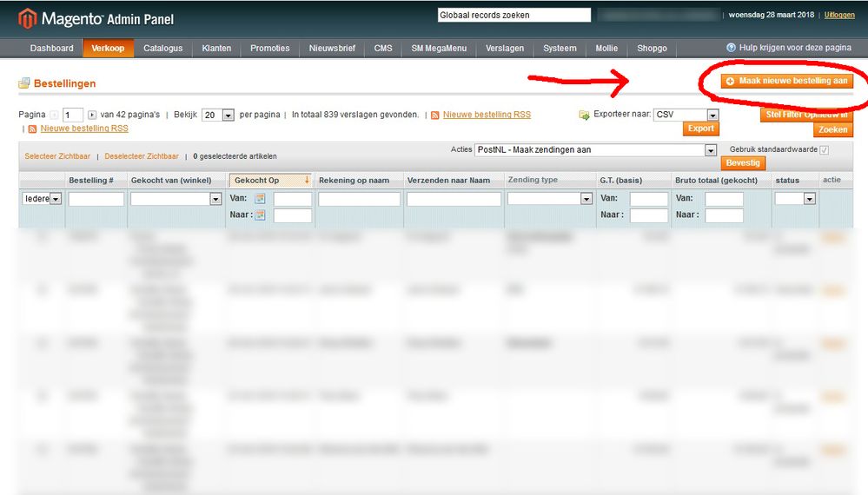Screen dimensions: 868x495
Task: Click the export icon beside 'Exporteer naar'
Action: (x=586, y=115)
